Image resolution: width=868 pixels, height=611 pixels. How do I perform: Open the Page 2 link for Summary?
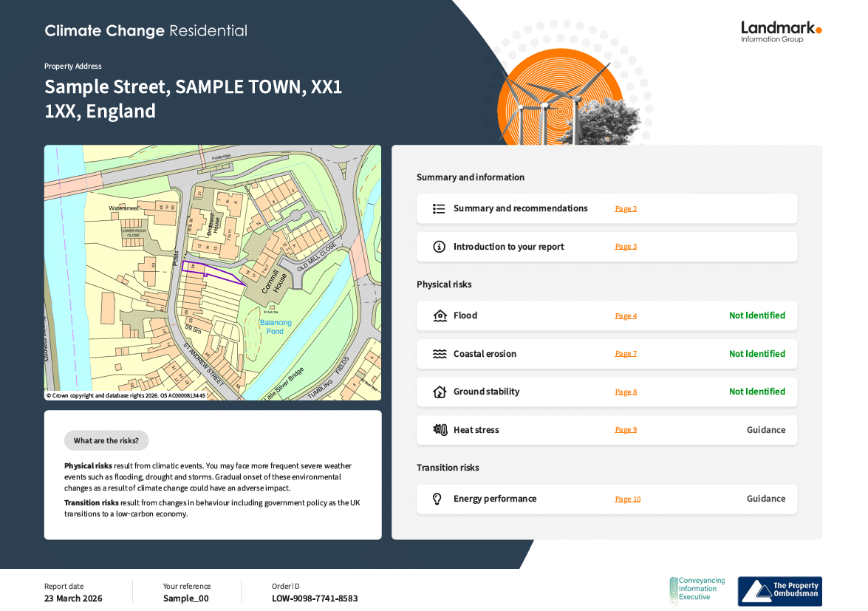point(626,209)
